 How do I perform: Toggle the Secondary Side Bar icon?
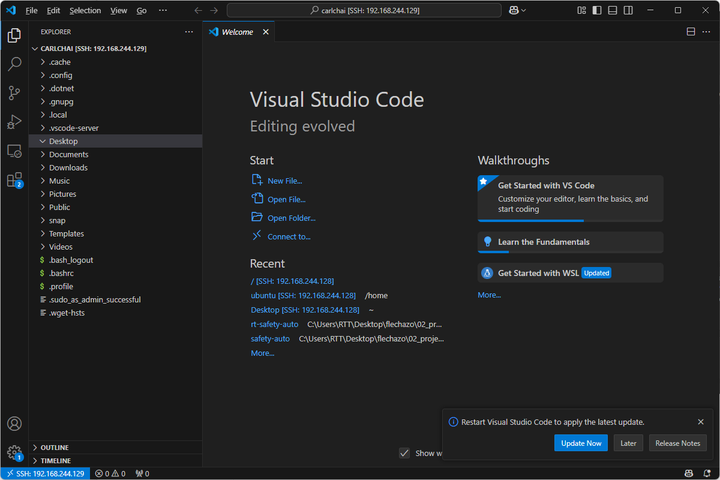pos(628,10)
